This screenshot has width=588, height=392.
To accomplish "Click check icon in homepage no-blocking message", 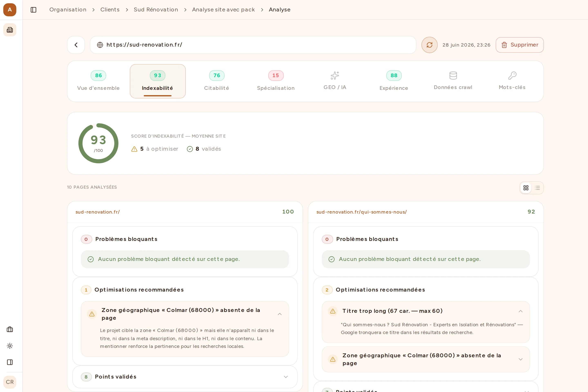I will point(90,259).
